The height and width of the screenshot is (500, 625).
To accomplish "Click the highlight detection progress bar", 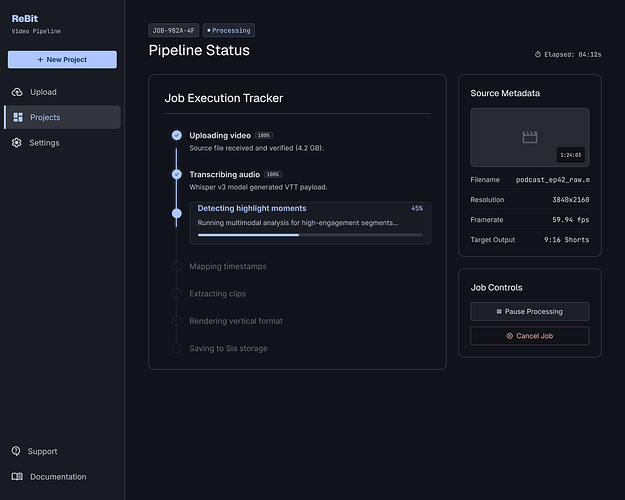I will (310, 235).
